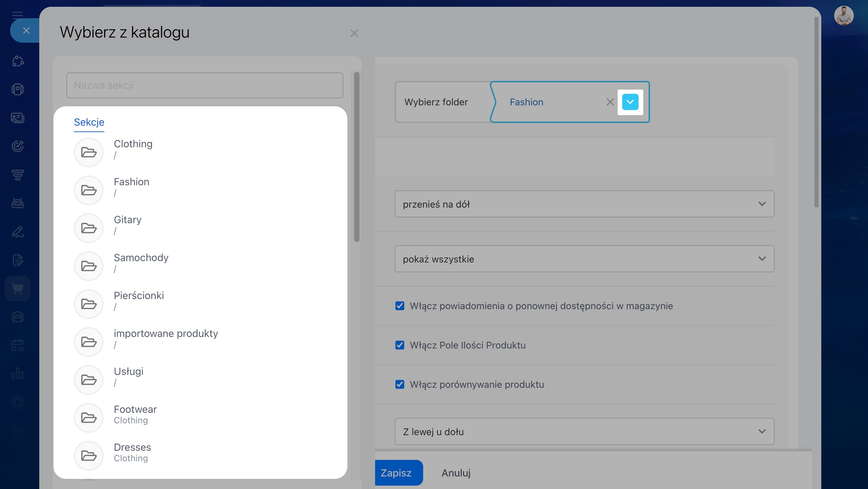Select the Sekcje tab
This screenshot has height=489, width=868.
pos(89,122)
